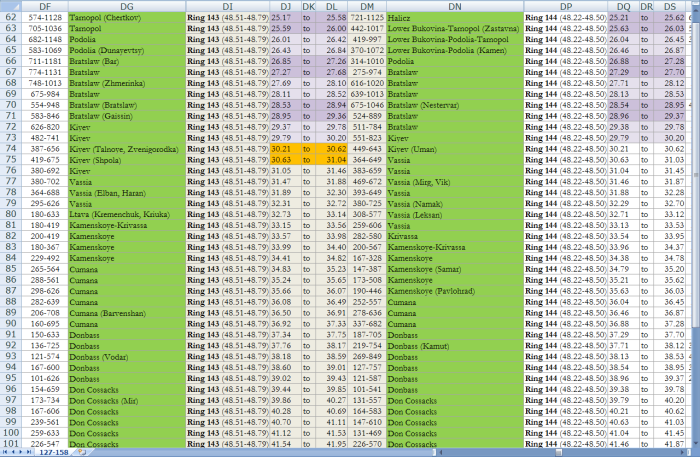Click cell 'Don Cossacks (Mir)'

click(127, 400)
